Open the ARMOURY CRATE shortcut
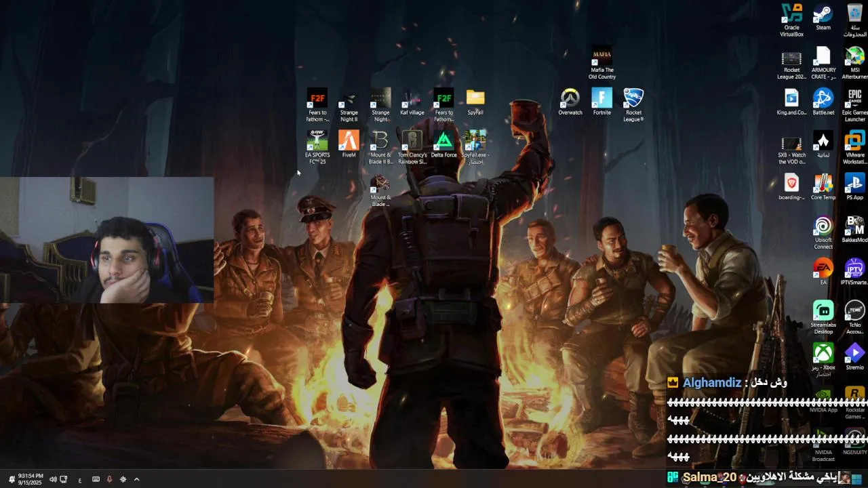Viewport: 868px width, 488px height. tap(823, 63)
